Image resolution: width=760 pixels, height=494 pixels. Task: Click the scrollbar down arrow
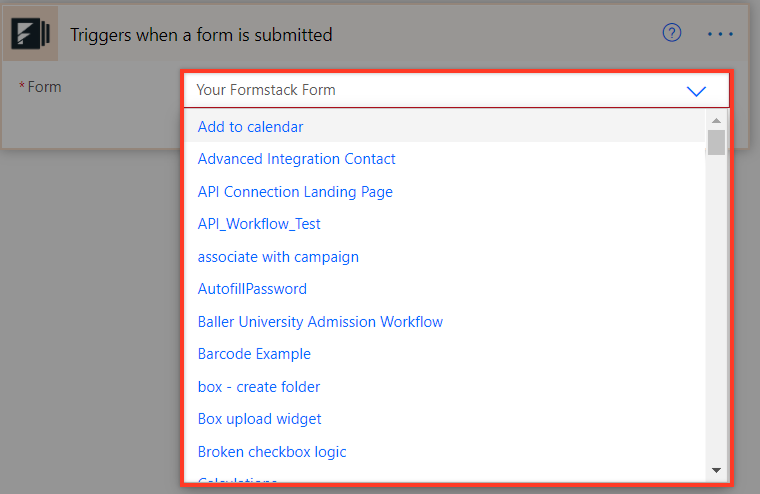[716, 469]
